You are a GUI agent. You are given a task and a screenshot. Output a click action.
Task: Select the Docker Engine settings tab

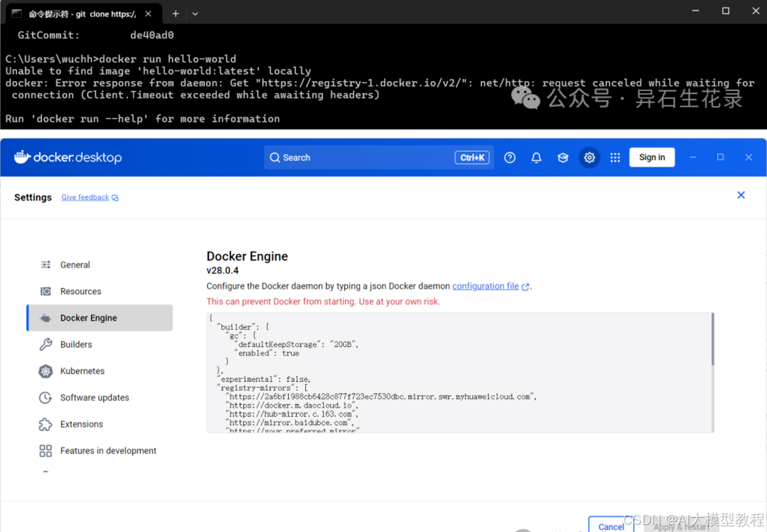(x=100, y=318)
